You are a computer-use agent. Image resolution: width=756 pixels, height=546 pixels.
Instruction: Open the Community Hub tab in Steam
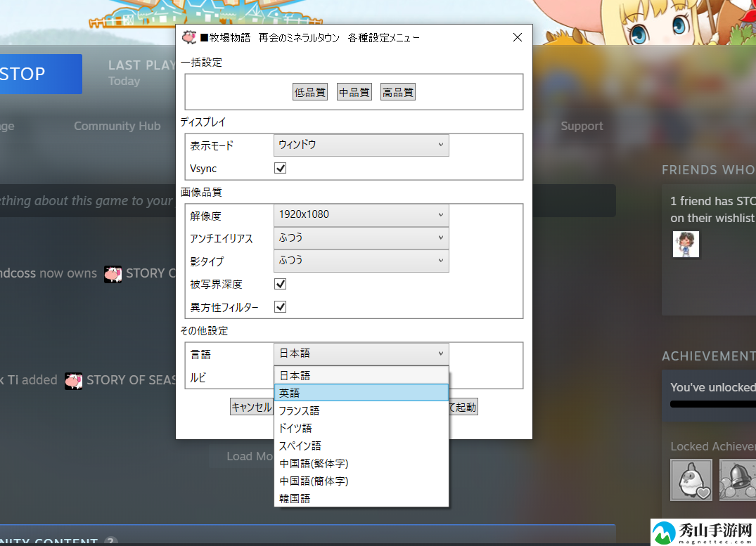tap(117, 126)
